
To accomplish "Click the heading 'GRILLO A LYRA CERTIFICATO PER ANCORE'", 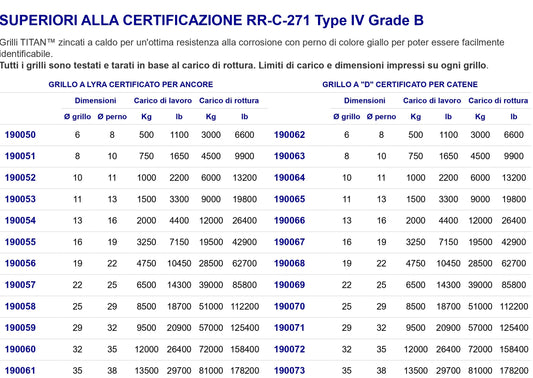I will click(x=131, y=84).
